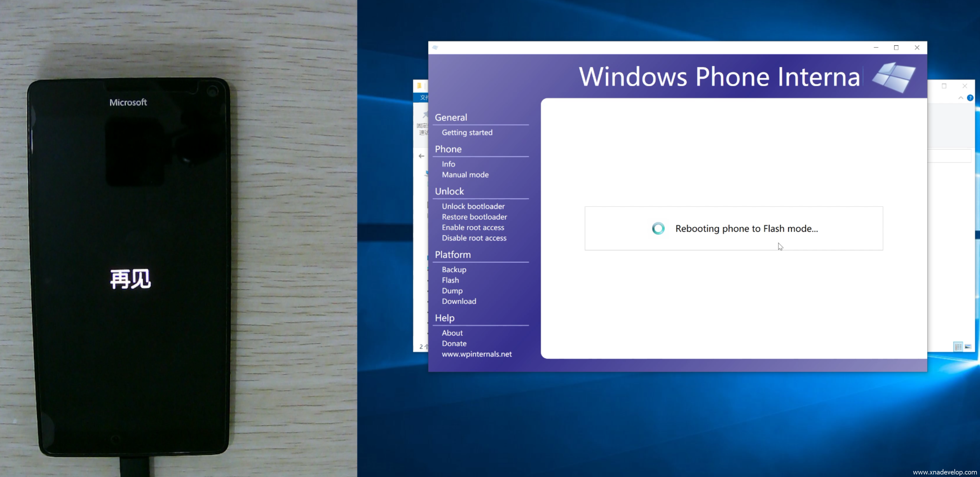Select Manual mode
The width and height of the screenshot is (980, 477).
click(465, 175)
